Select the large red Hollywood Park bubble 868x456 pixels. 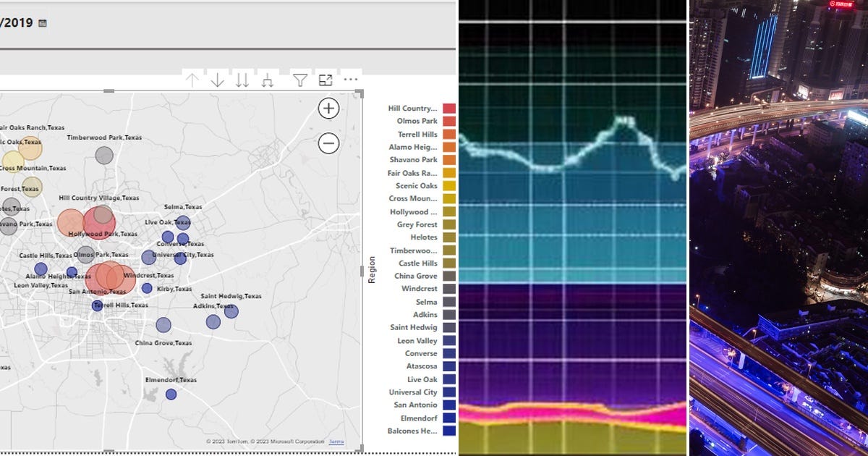coord(100,222)
